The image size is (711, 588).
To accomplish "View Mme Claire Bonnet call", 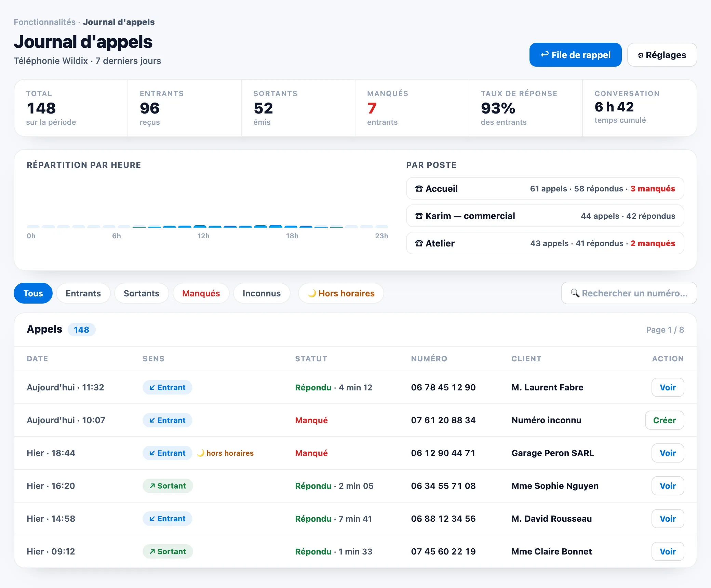I will [x=668, y=551].
